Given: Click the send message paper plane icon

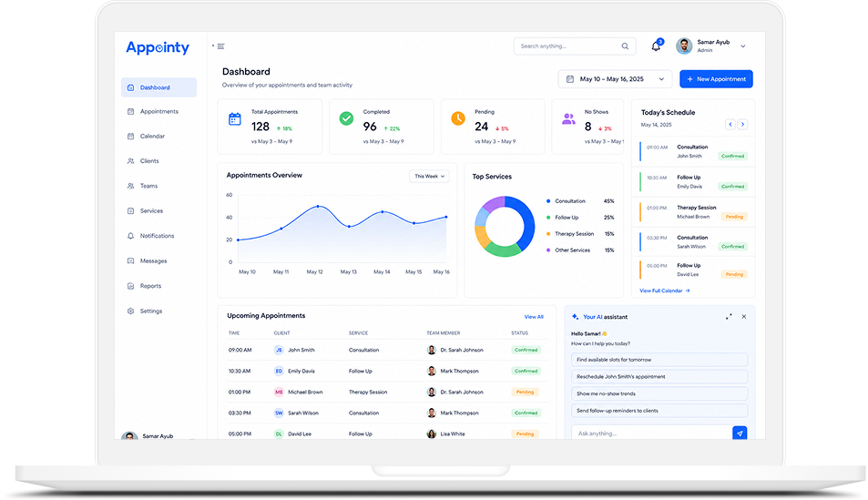Looking at the screenshot, I should pos(740,434).
